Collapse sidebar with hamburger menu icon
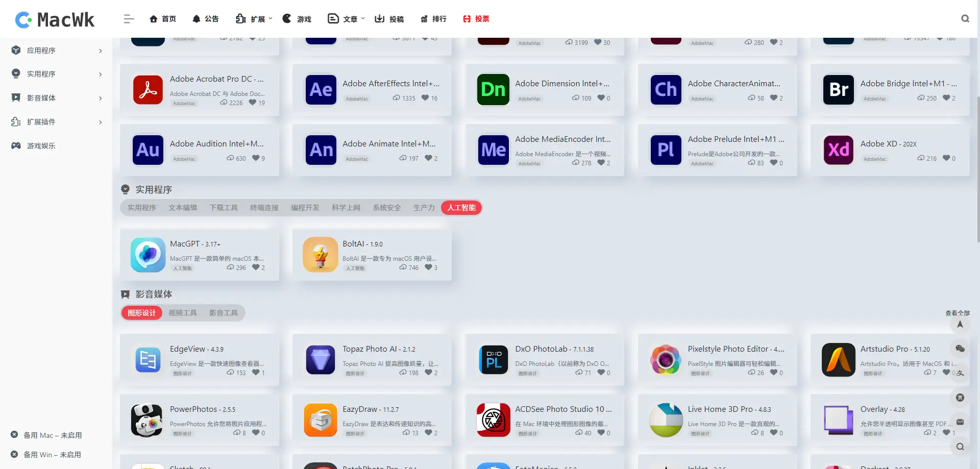 point(129,19)
